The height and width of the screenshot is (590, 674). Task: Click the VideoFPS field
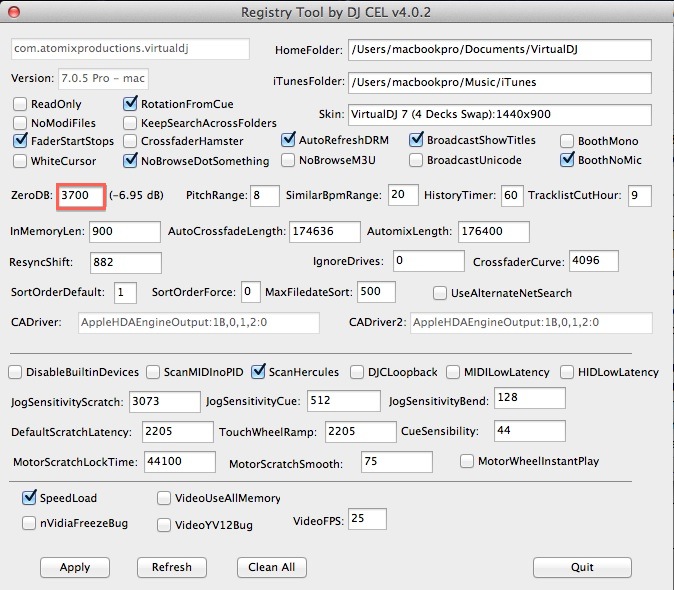click(367, 519)
